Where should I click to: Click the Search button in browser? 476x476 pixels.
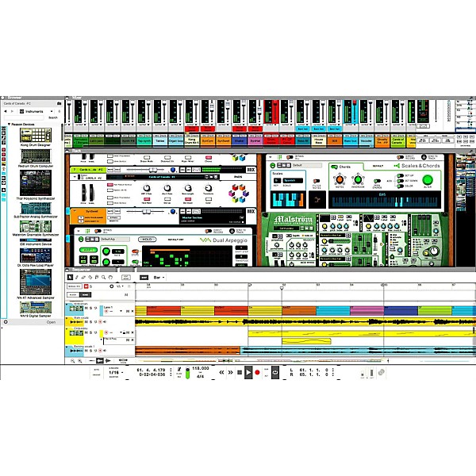(x=52, y=117)
